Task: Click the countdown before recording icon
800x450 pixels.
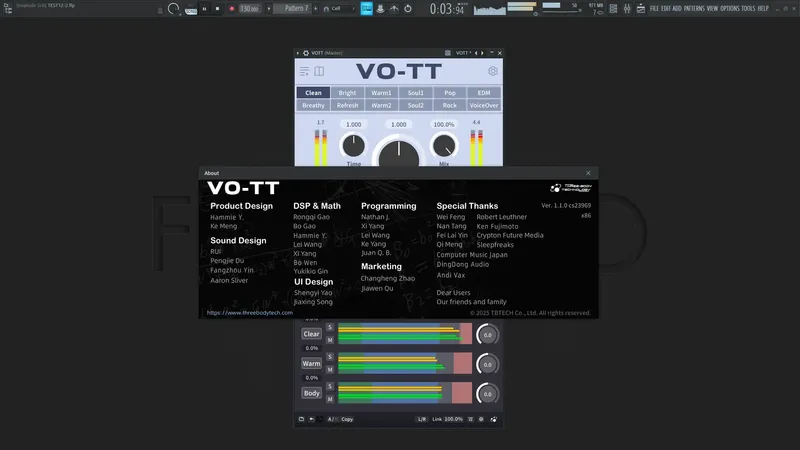Action: click(x=380, y=9)
